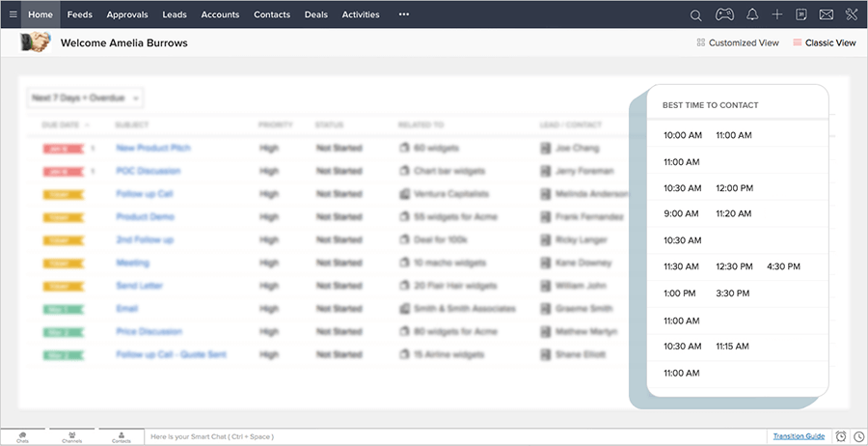868x446 pixels.
Task: Open the Approvals tab
Action: pyautogui.click(x=127, y=14)
